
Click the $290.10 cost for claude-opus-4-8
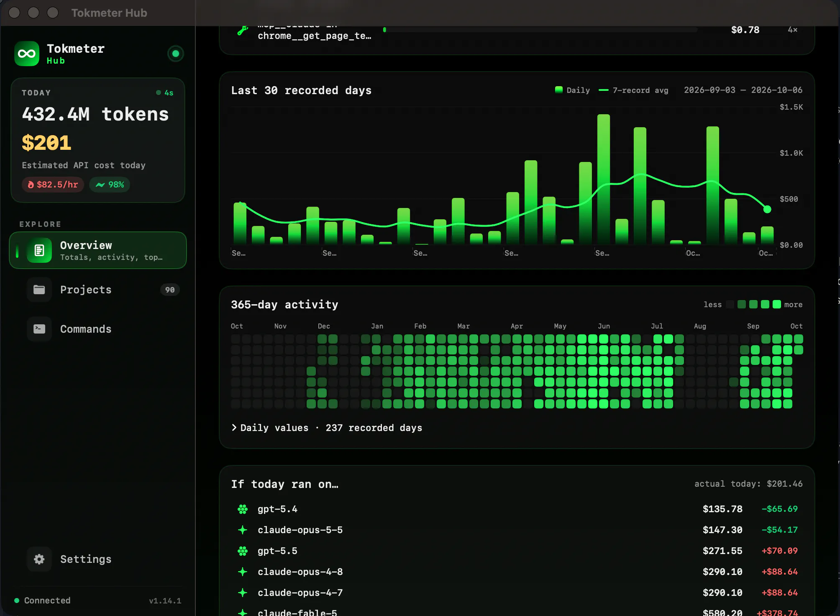(x=722, y=572)
